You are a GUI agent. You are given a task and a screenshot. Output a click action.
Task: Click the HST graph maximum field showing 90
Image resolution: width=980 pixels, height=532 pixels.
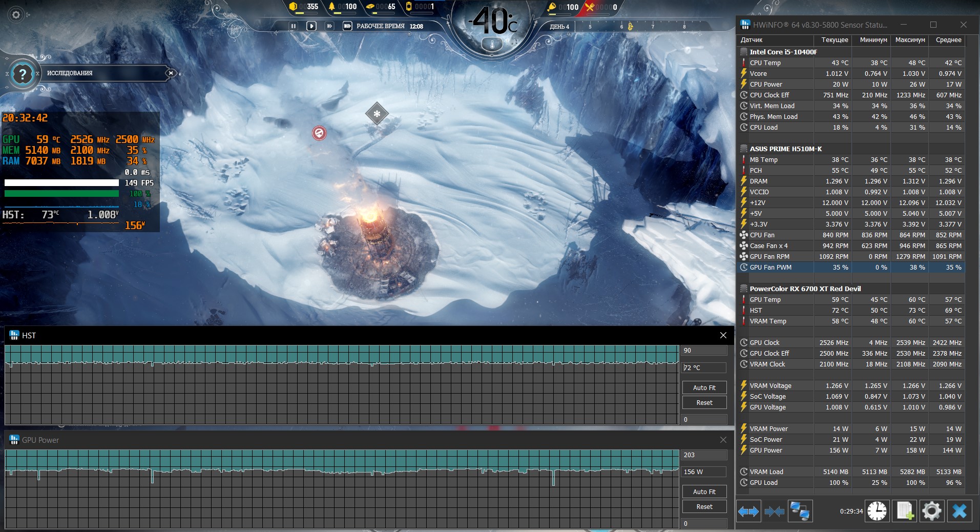(x=704, y=351)
